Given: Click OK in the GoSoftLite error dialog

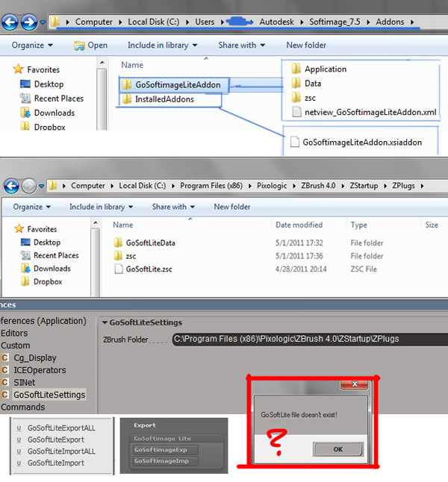Looking at the screenshot, I should [x=338, y=449].
